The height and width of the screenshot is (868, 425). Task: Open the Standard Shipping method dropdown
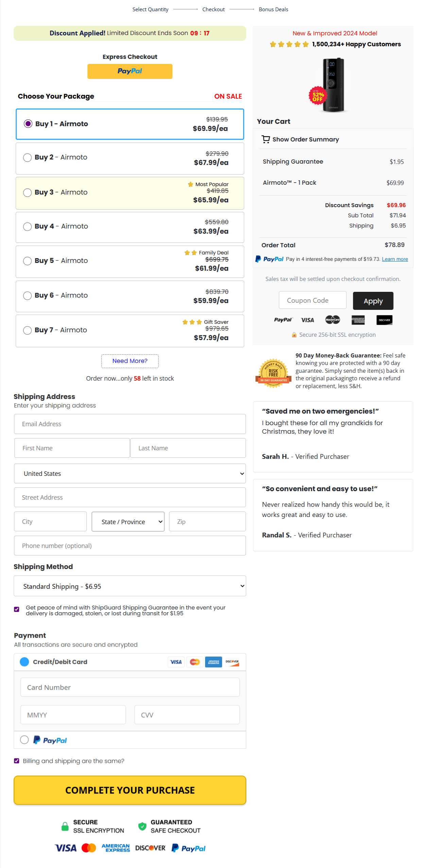tap(130, 586)
